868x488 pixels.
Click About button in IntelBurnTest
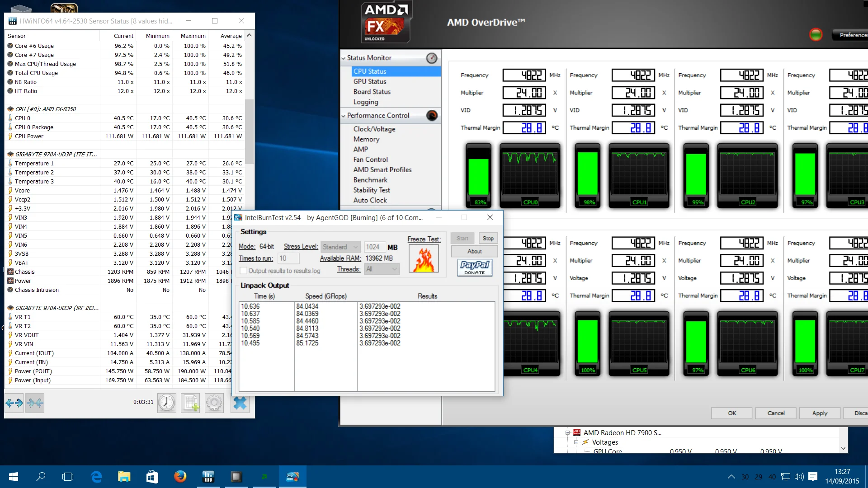click(475, 251)
